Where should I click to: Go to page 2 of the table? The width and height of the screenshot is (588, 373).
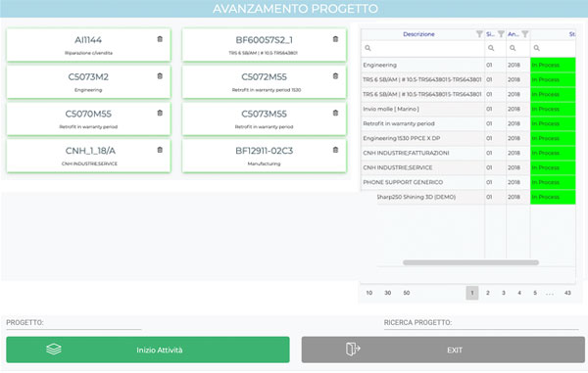[488, 293]
